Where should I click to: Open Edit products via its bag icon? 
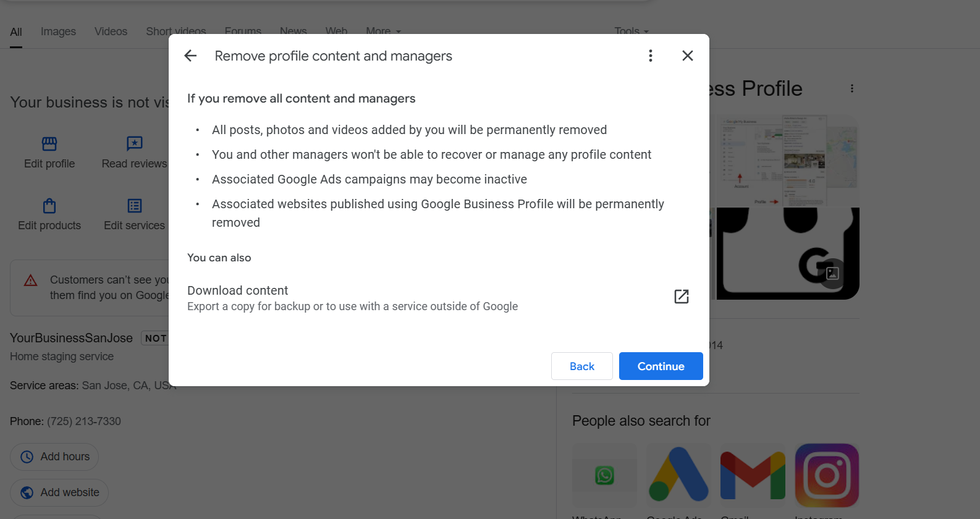coord(49,205)
